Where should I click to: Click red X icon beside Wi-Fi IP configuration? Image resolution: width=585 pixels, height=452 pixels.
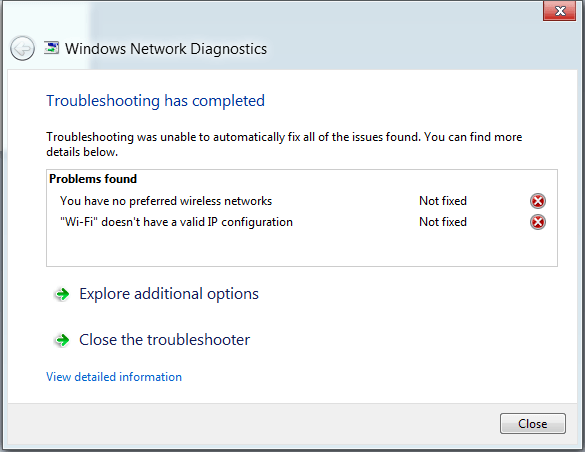(538, 222)
